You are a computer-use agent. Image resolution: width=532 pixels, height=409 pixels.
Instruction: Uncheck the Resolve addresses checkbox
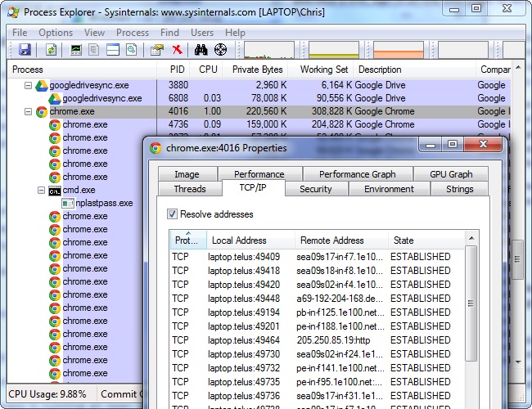pos(172,214)
